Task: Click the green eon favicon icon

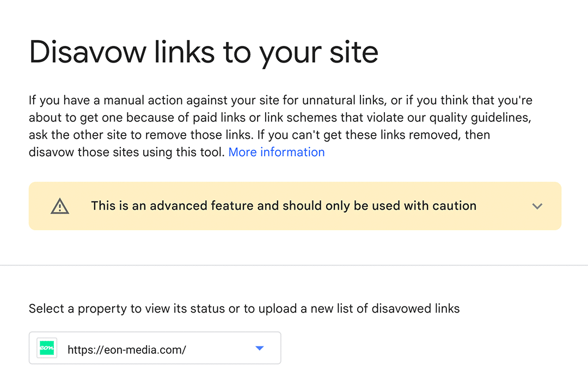Action: pyautogui.click(x=47, y=348)
